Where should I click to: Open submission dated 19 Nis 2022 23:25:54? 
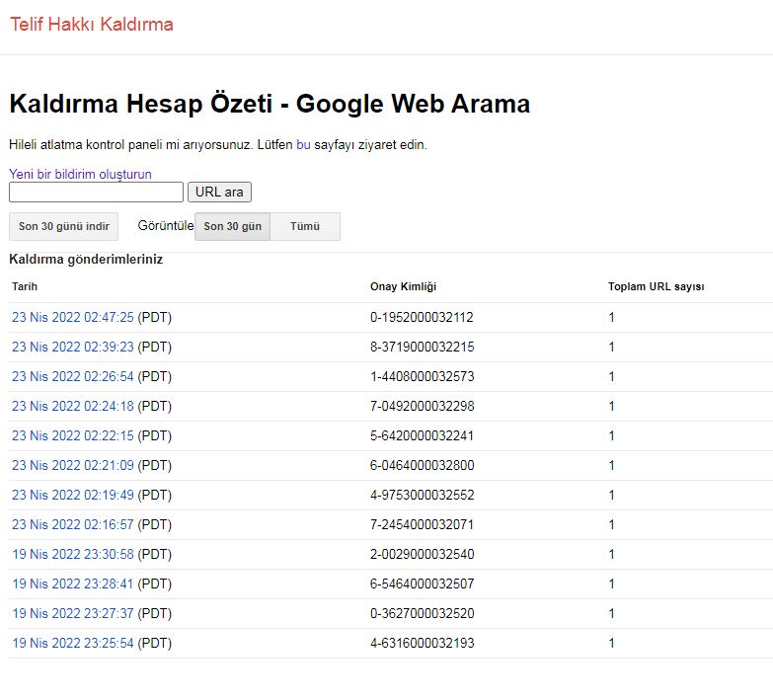[x=73, y=643]
